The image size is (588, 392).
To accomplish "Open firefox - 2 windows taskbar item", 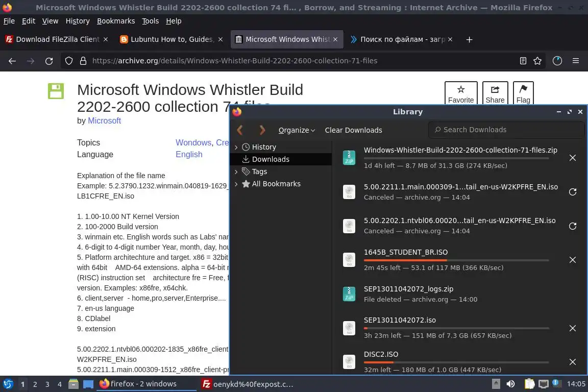I will point(146,384).
